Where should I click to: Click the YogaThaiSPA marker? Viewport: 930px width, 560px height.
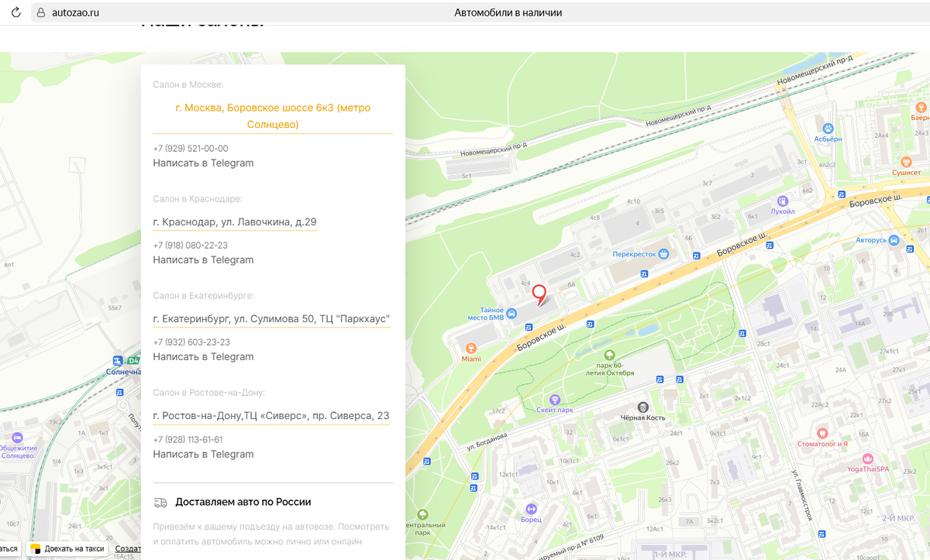867,459
